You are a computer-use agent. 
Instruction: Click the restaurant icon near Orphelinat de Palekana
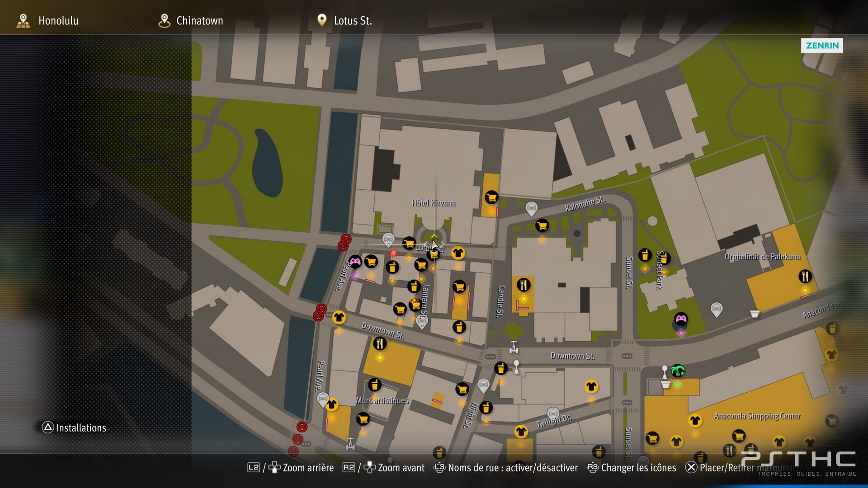[x=805, y=276]
